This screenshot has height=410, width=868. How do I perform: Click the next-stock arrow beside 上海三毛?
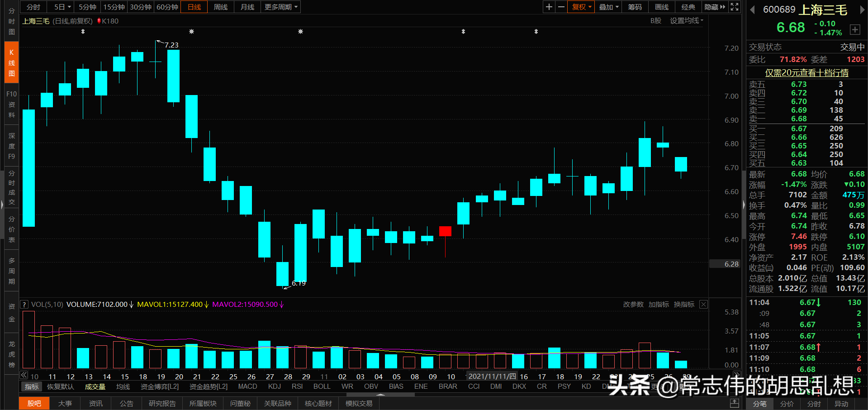coord(863,10)
